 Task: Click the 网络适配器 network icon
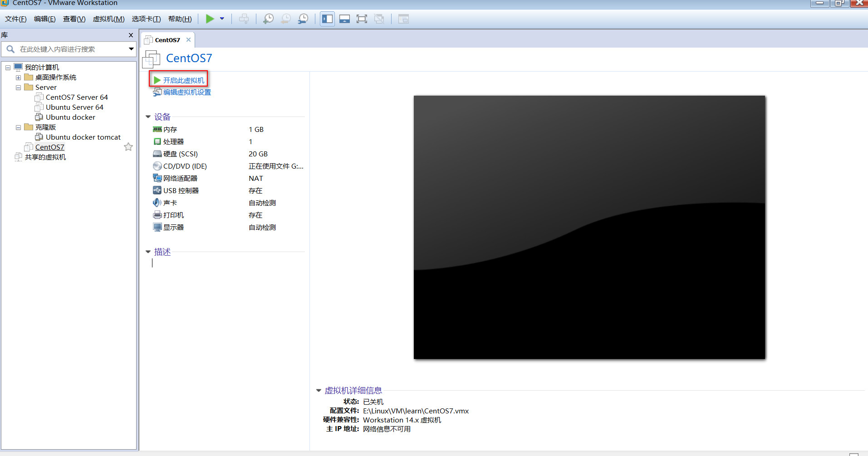157,178
